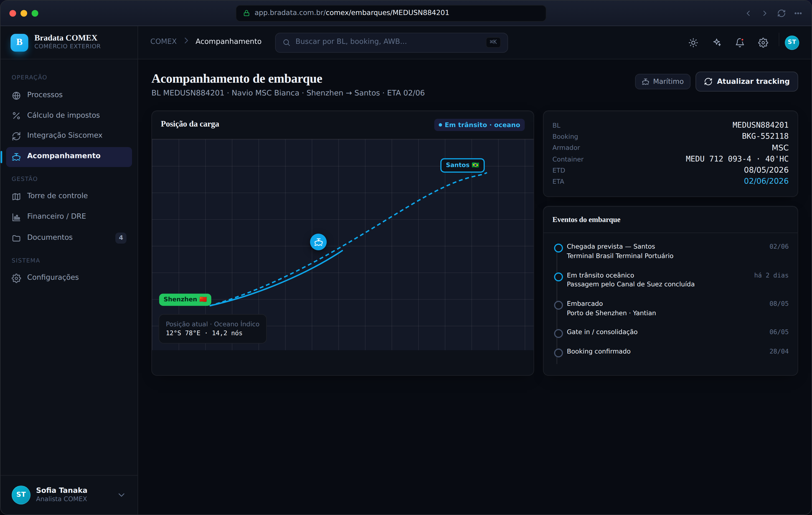Click the gear icon beside Configurações
The image size is (812, 515).
pyautogui.click(x=16, y=278)
